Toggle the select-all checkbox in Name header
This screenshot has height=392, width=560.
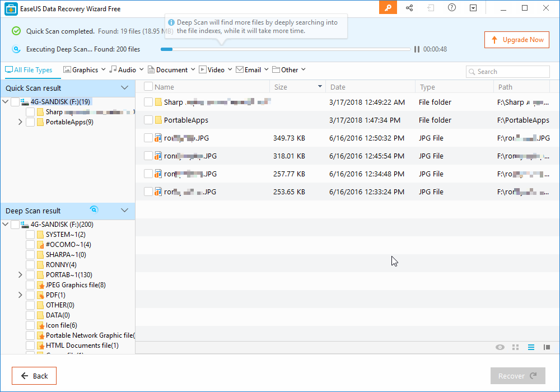[x=148, y=86]
